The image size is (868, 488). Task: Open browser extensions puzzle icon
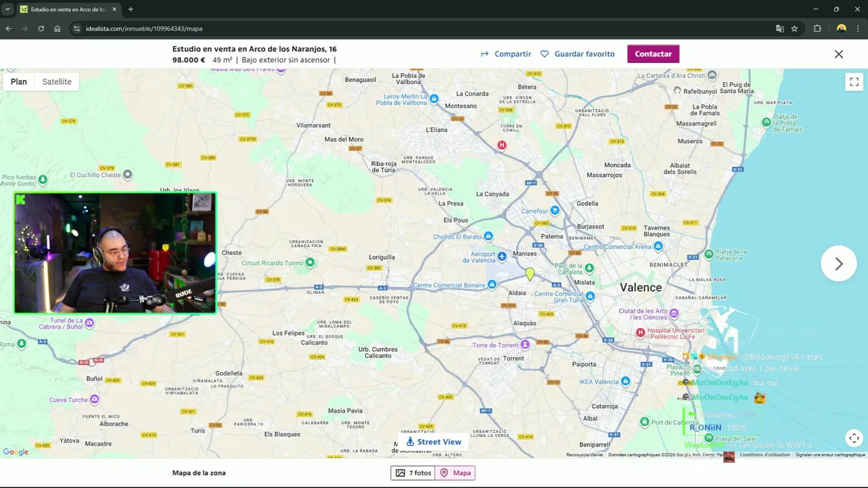coord(817,28)
